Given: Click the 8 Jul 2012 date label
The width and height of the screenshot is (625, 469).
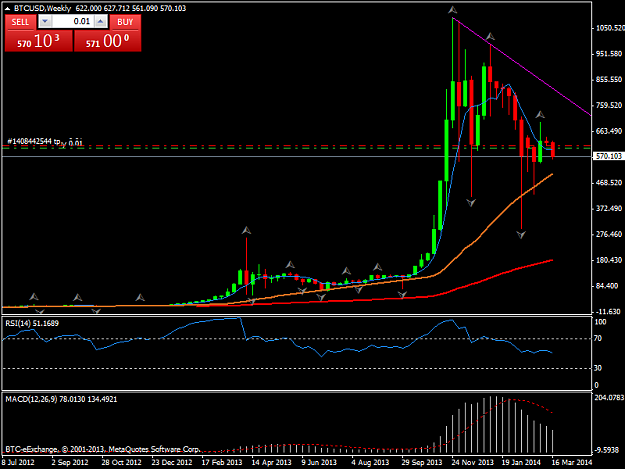Looking at the screenshot, I should coord(18,462).
